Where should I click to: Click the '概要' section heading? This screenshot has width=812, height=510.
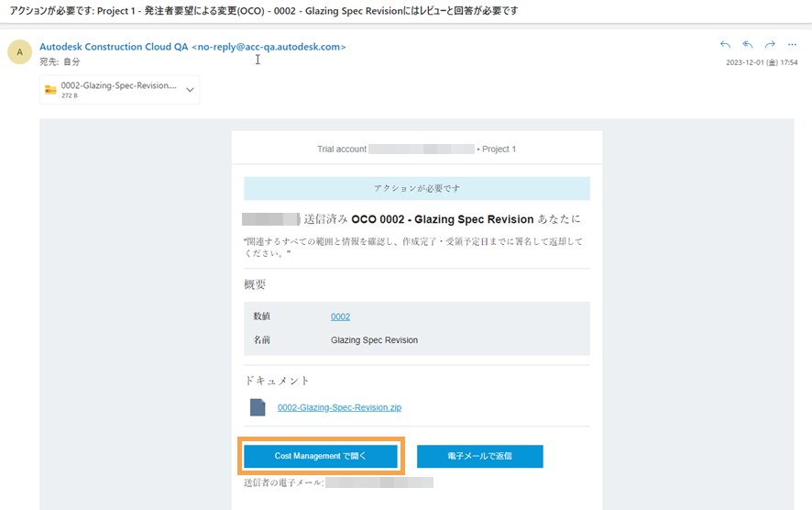click(x=255, y=284)
